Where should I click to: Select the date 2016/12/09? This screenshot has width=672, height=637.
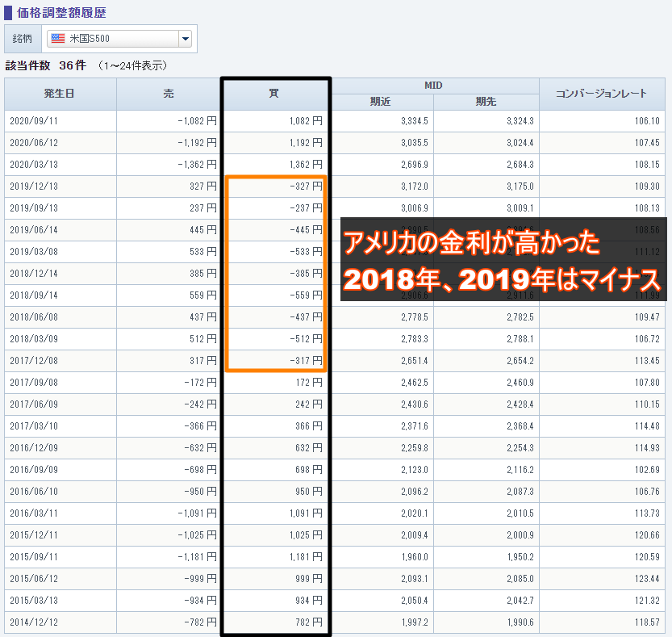click(x=34, y=448)
